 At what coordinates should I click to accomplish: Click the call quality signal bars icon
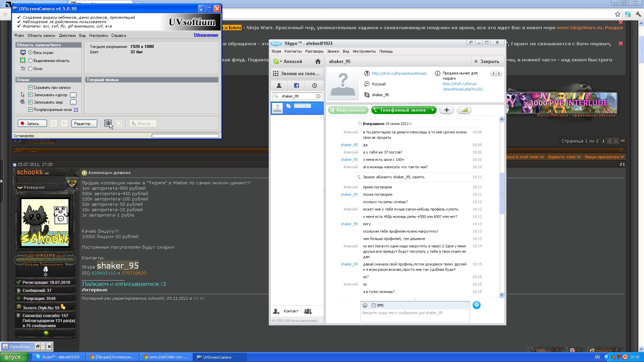click(x=464, y=110)
